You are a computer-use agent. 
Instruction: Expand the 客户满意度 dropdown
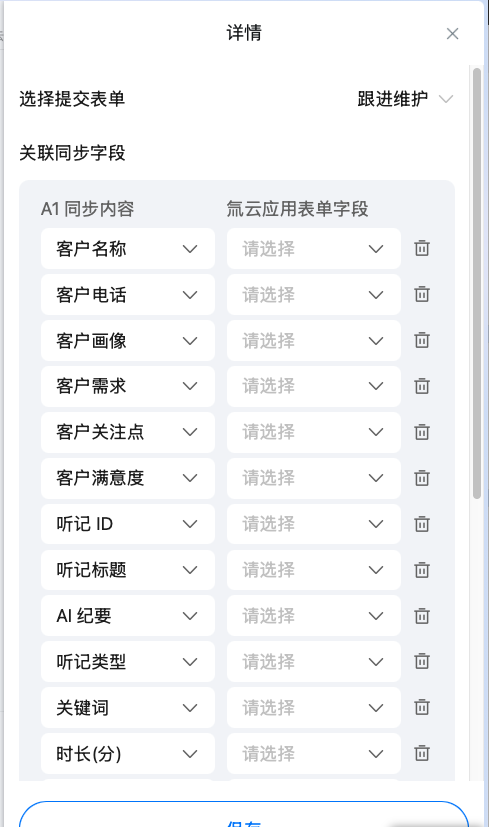point(128,478)
